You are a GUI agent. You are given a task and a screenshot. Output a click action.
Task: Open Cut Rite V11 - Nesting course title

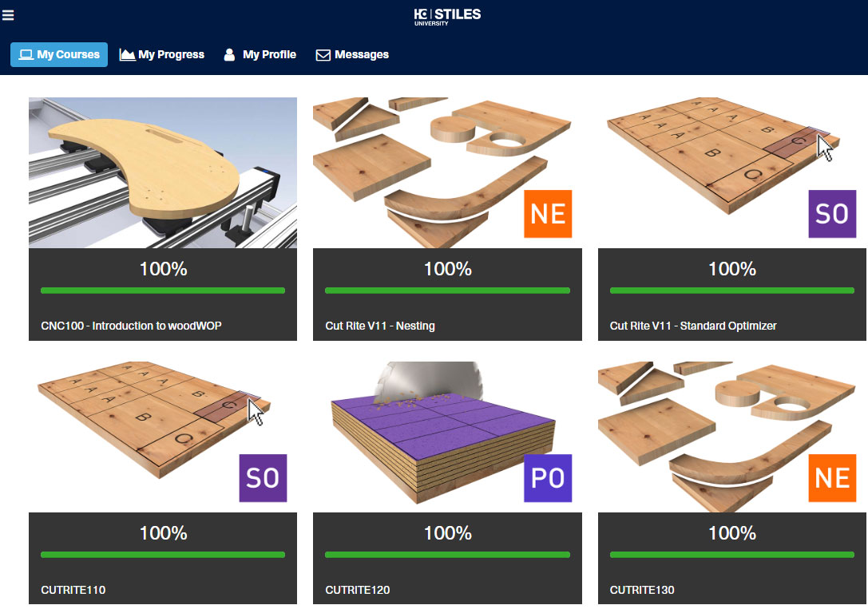point(380,326)
